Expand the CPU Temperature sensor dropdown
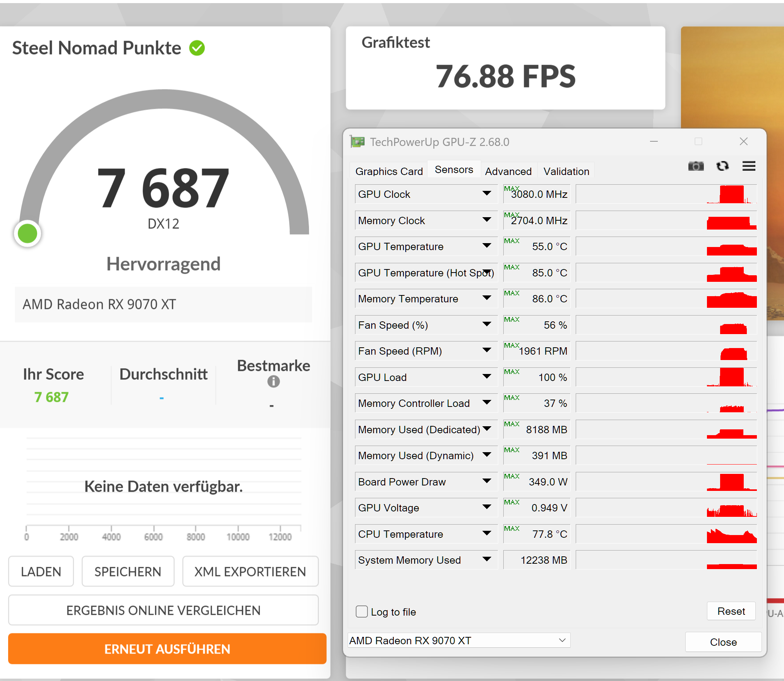This screenshot has height=681, width=784. 487,533
